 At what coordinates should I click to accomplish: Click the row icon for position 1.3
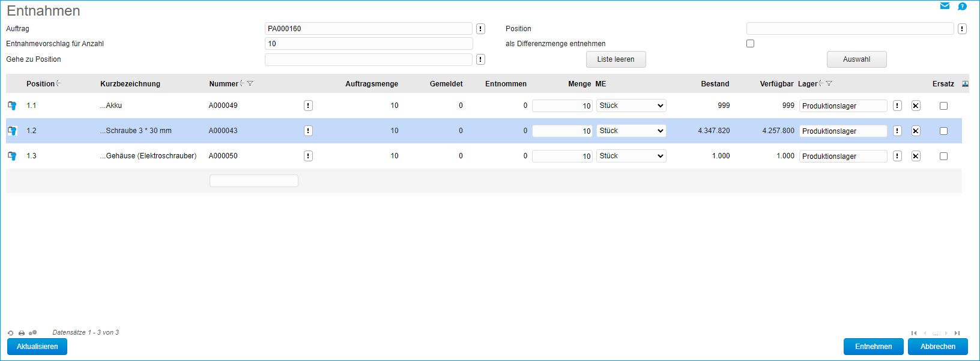click(12, 156)
